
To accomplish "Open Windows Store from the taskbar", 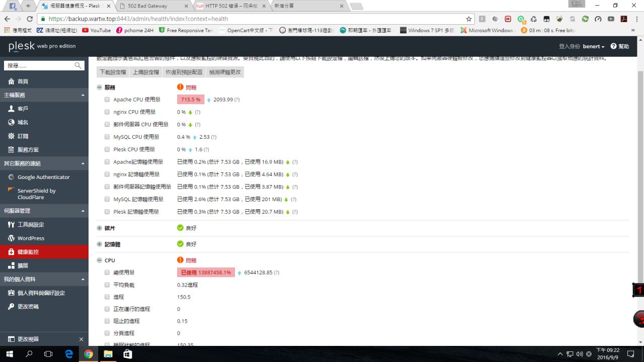I will click(128, 354).
